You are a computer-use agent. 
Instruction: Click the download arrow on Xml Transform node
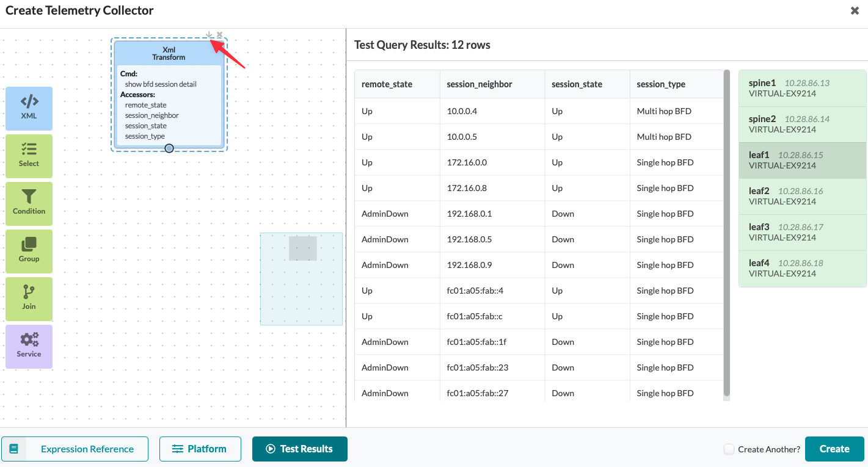[x=210, y=35]
